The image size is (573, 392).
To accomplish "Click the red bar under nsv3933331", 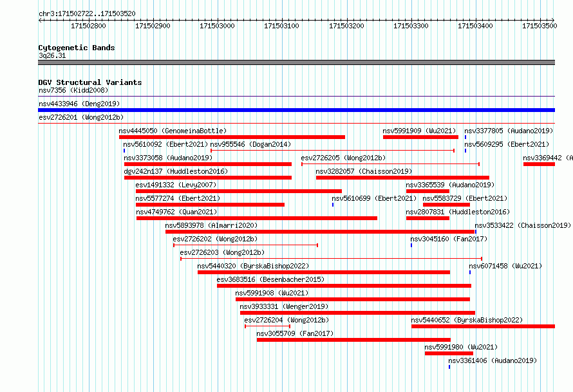I will [x=357, y=313].
